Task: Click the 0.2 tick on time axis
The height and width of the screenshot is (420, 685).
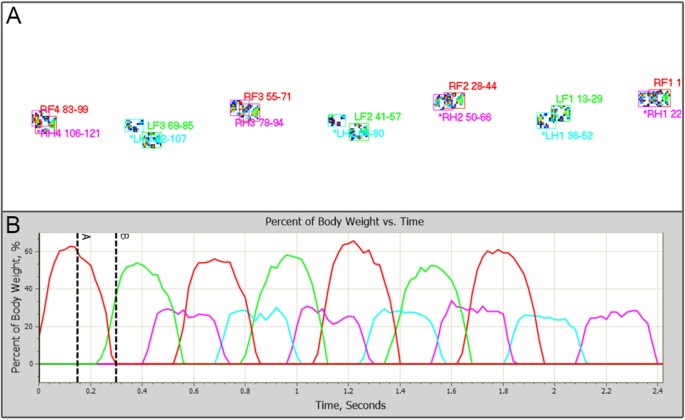Action: pos(90,392)
